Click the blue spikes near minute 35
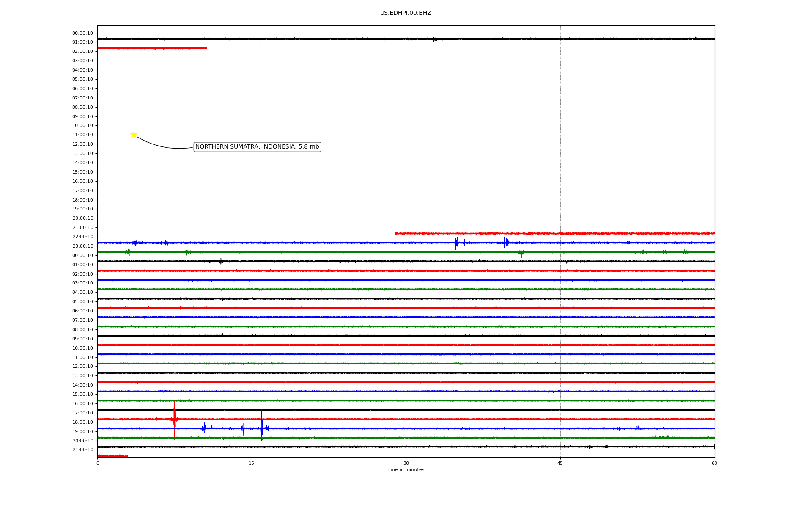The width and height of the screenshot is (812, 508). [x=456, y=243]
